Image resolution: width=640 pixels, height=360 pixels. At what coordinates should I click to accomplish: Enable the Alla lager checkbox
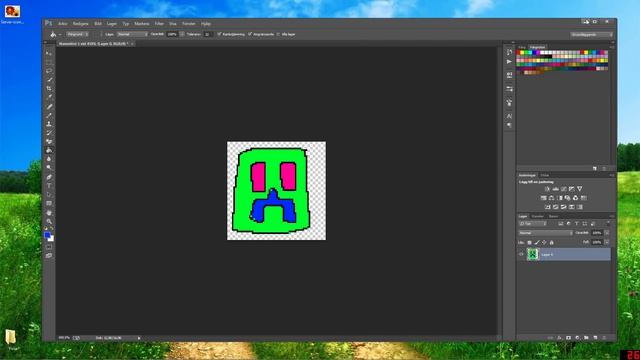278,34
